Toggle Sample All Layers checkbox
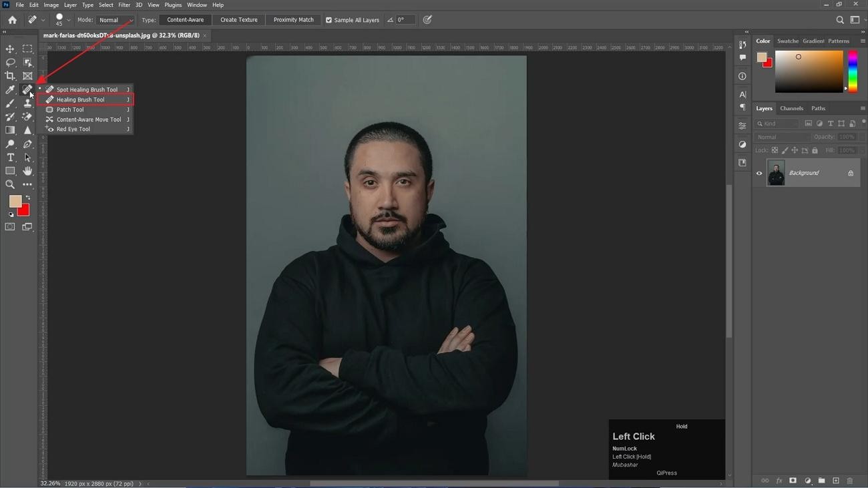This screenshot has width=868, height=488. point(329,20)
